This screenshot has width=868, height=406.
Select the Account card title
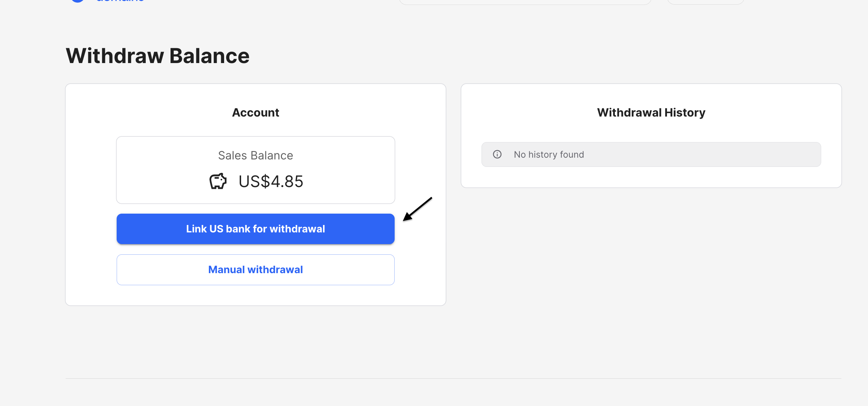255,113
